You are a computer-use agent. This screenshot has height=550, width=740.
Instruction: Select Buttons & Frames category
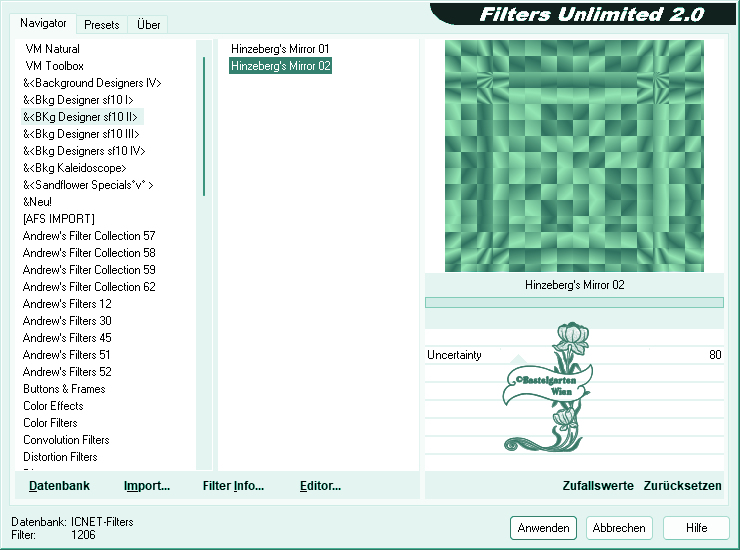[64, 389]
